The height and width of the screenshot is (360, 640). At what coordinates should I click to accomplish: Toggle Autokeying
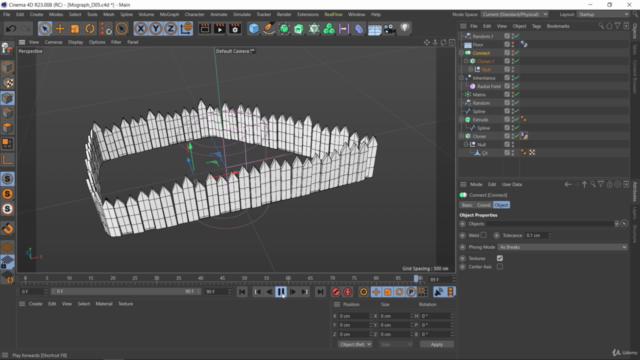348,292
